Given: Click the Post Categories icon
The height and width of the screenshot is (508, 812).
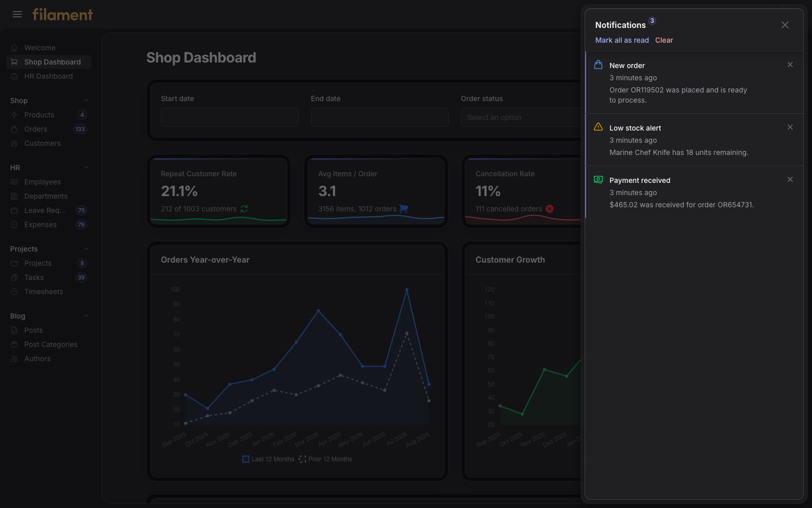Looking at the screenshot, I should pyautogui.click(x=15, y=345).
